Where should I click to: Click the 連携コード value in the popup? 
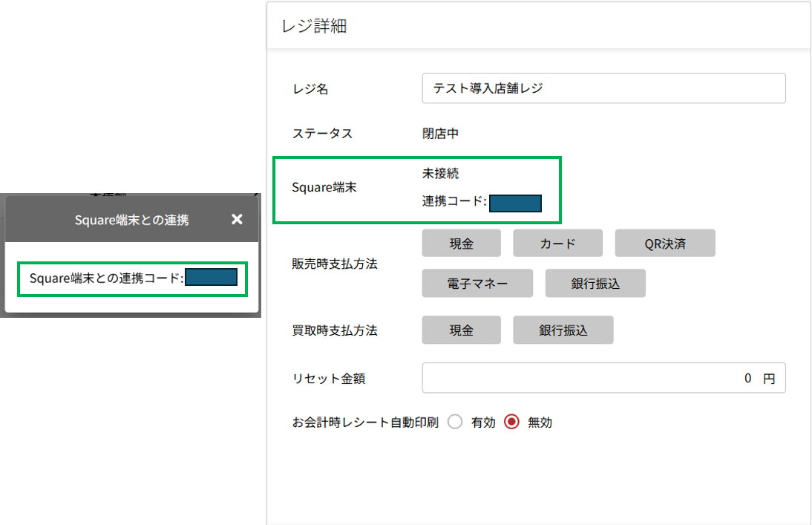pyautogui.click(x=211, y=278)
